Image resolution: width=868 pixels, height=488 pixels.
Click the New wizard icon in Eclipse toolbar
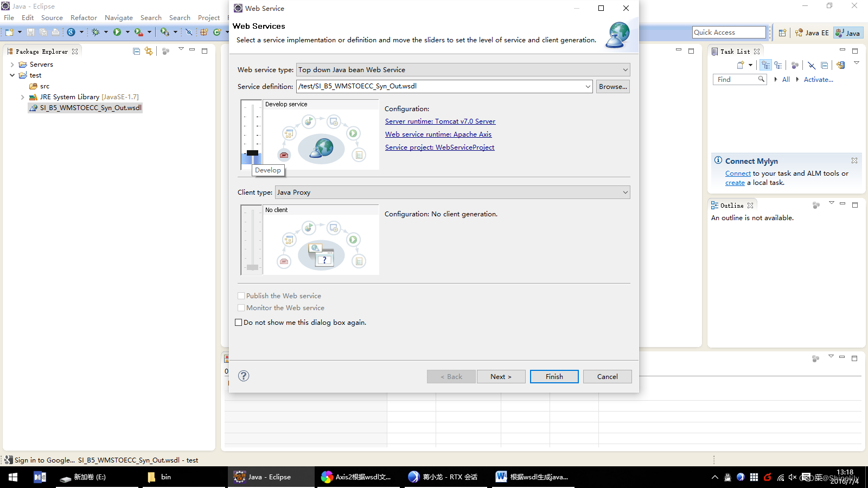tap(9, 32)
